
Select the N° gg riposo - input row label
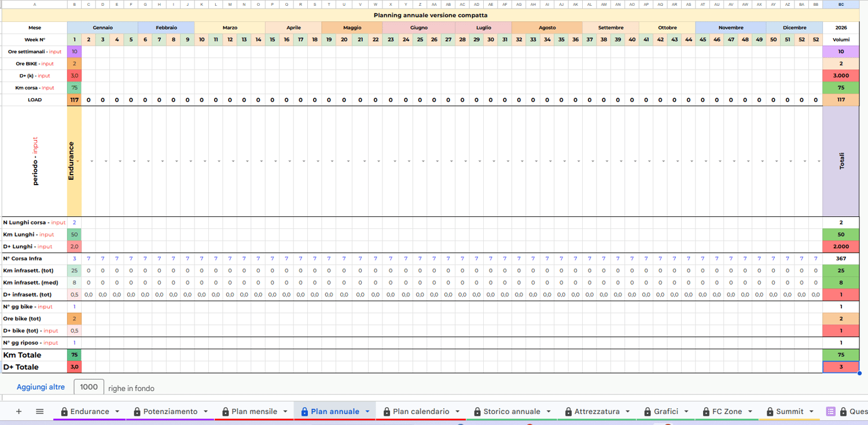pyautogui.click(x=35, y=343)
